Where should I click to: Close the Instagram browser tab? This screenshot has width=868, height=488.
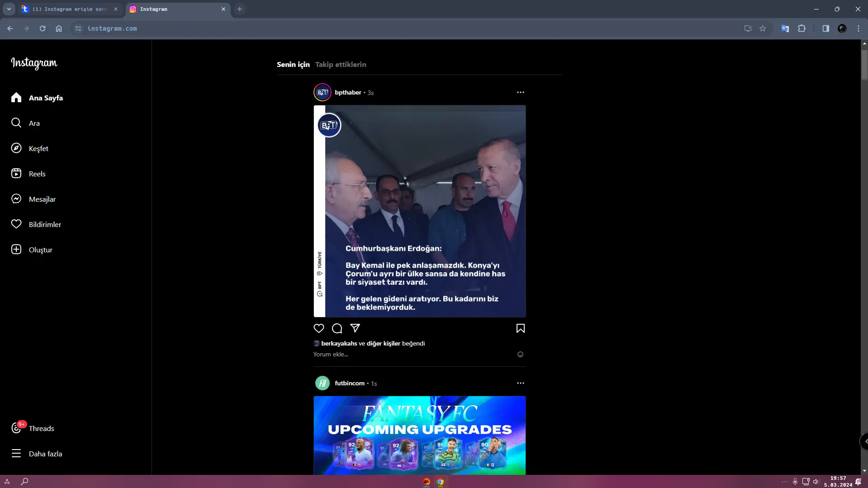[x=223, y=9]
